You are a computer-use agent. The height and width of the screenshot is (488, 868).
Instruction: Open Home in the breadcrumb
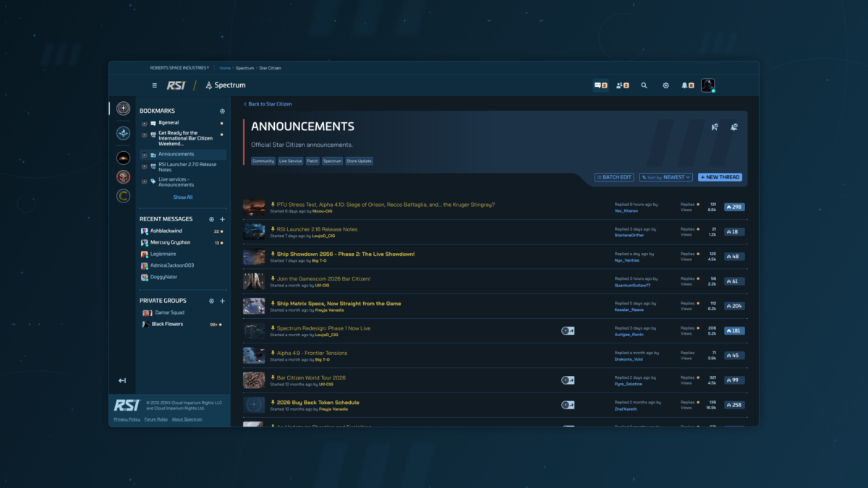(x=225, y=68)
